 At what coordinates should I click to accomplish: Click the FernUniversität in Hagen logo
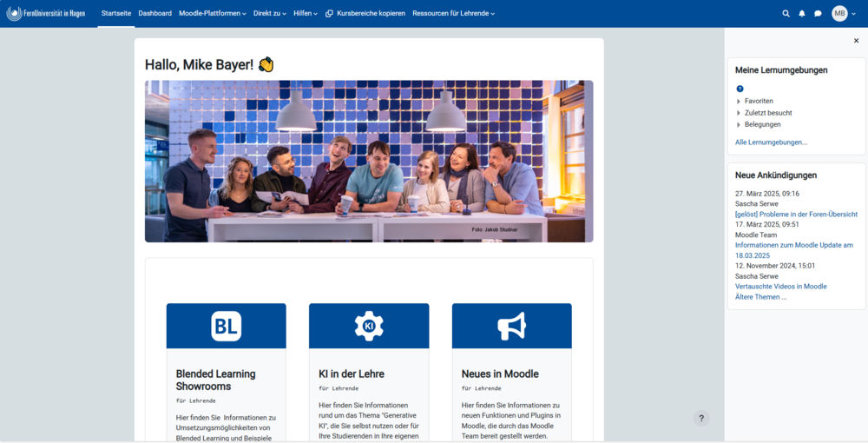(x=46, y=13)
